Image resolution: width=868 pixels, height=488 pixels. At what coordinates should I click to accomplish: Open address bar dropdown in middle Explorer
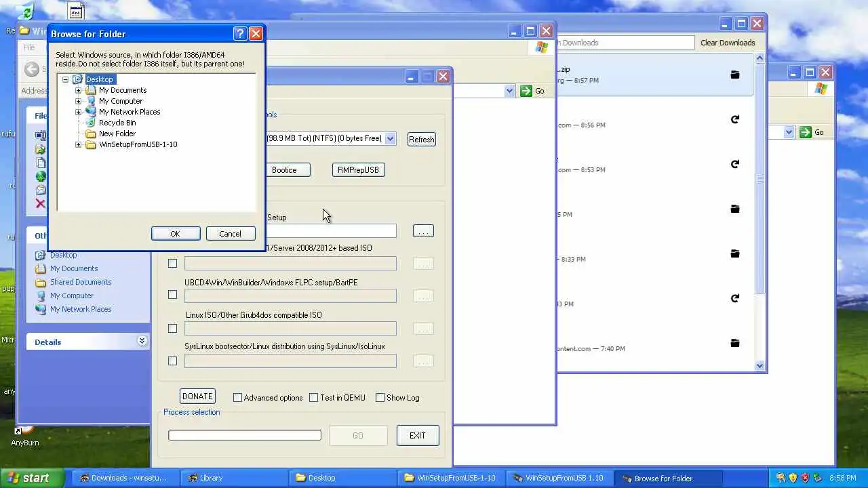click(509, 91)
